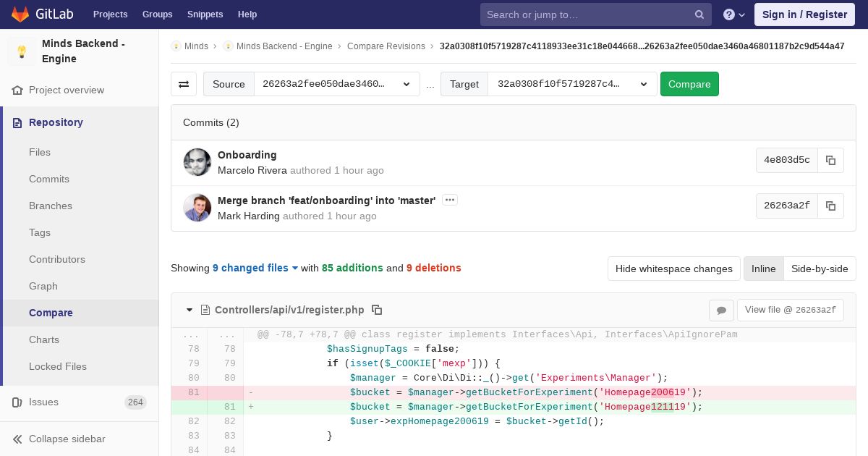Copy commit SHA 4e803d5c
This screenshot has width=868, height=456.
click(x=830, y=161)
